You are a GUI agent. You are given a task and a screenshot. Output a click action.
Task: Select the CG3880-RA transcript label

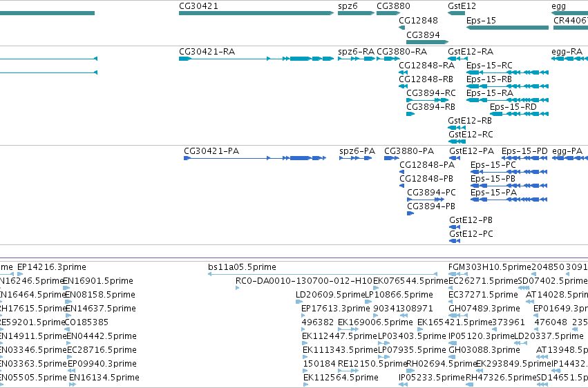(x=401, y=52)
